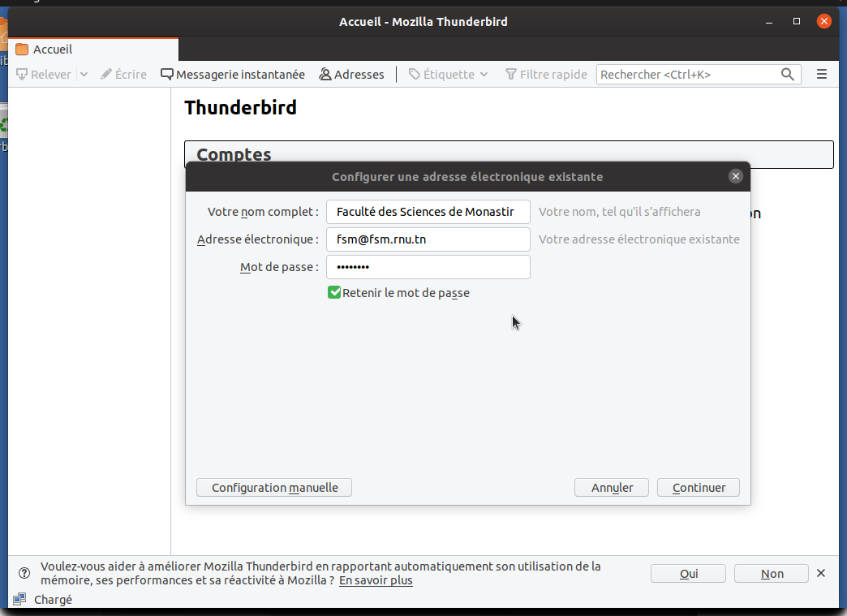Open the En savoir plus link

click(376, 580)
